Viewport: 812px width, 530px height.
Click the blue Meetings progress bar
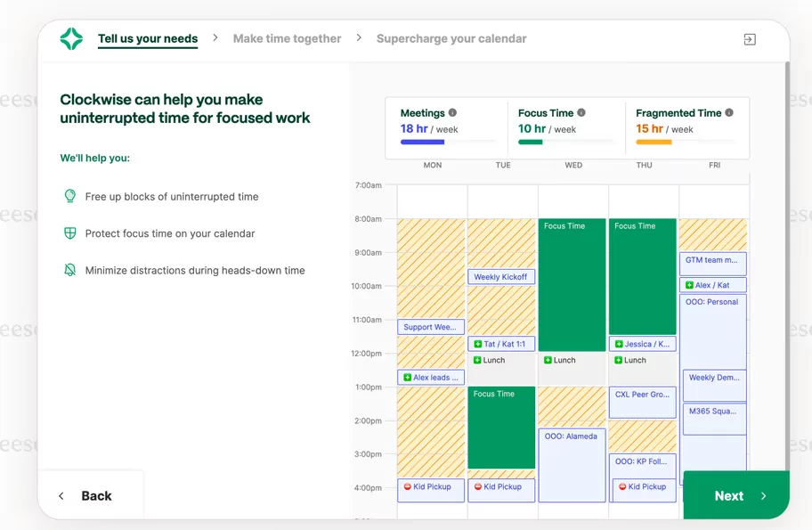[422, 142]
